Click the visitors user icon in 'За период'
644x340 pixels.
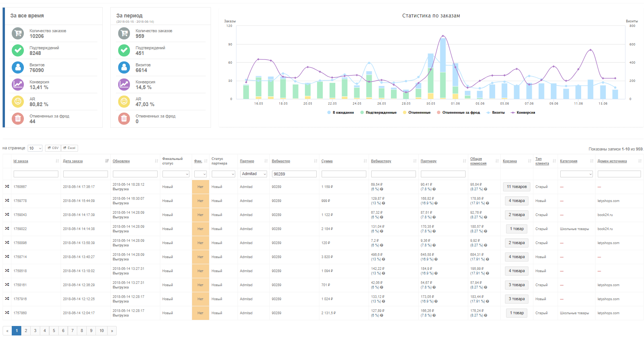(124, 67)
